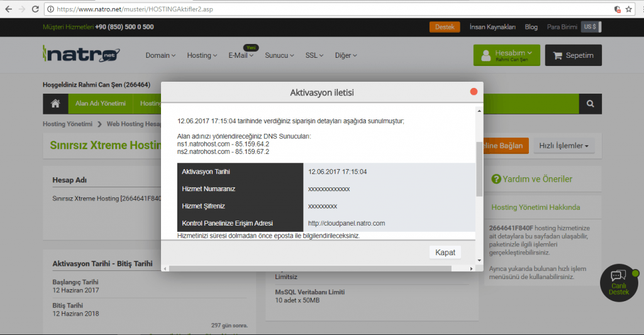This screenshot has width=644, height=335.
Task: Click the search magnifier icon in the navigation bar
Action: (x=590, y=104)
